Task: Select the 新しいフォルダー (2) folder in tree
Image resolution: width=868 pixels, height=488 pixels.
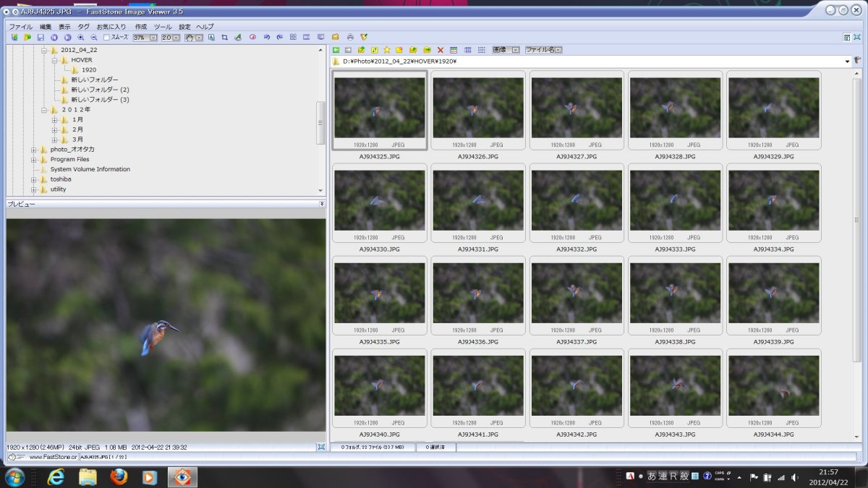Action: 100,90
